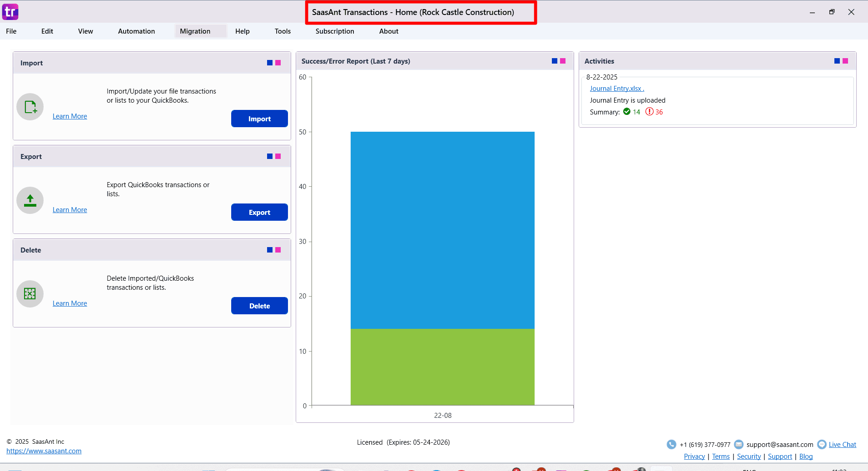
Task: Open the Subscription menu
Action: click(x=334, y=31)
